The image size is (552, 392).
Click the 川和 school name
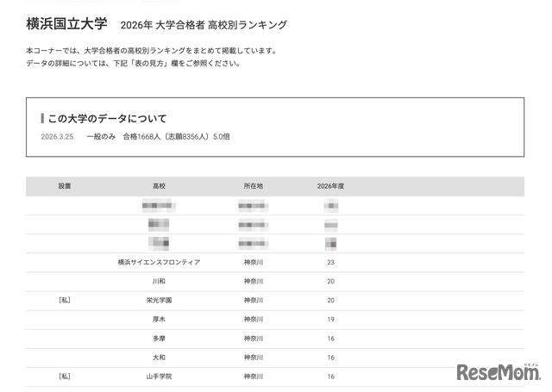[x=159, y=281]
